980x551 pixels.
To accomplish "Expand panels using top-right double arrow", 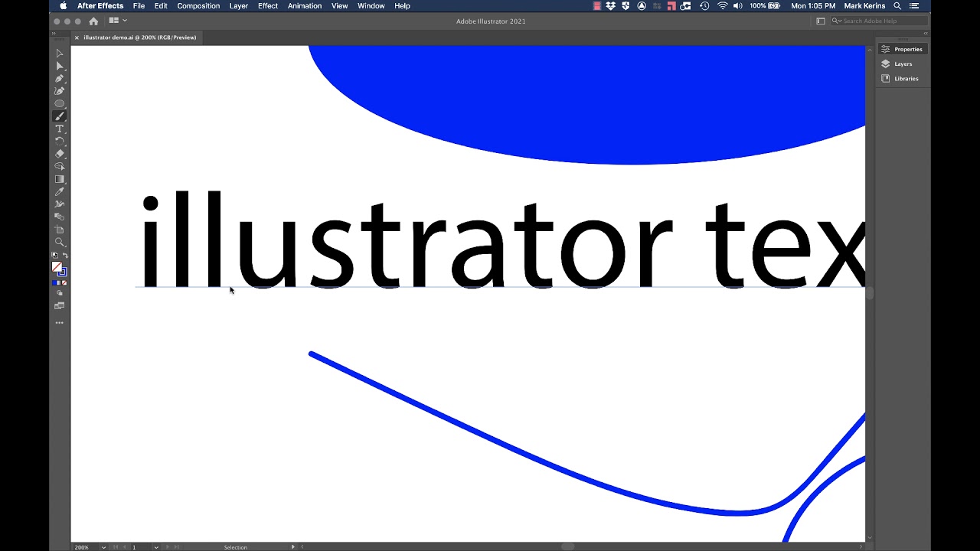I will point(926,34).
